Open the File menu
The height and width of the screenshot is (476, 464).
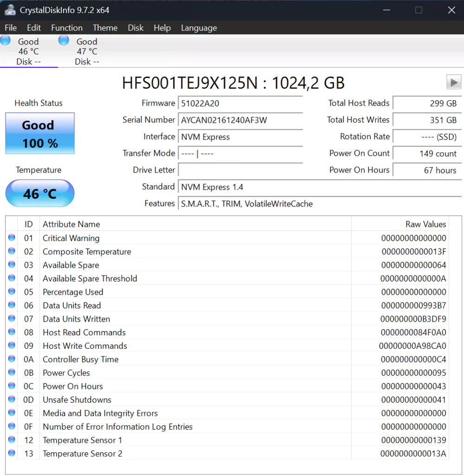click(x=11, y=28)
